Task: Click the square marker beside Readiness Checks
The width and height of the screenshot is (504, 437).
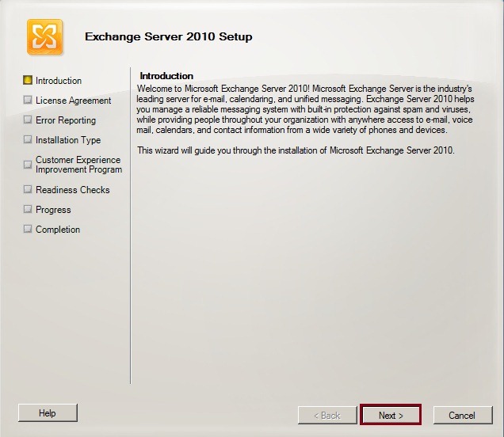Action: pyautogui.click(x=28, y=189)
